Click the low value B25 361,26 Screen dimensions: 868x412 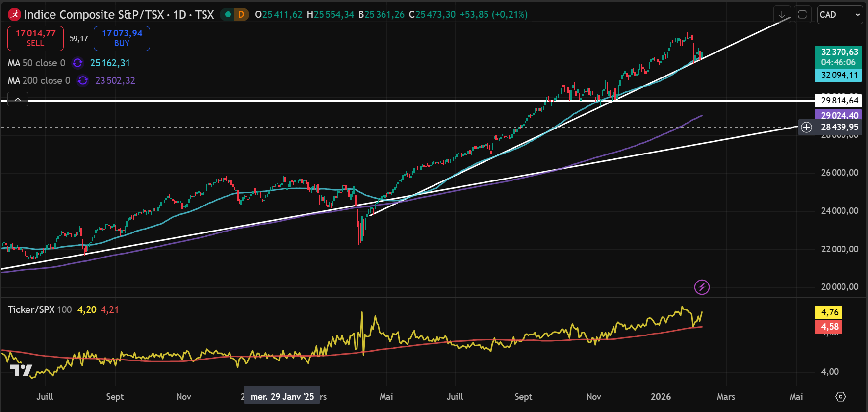click(381, 15)
